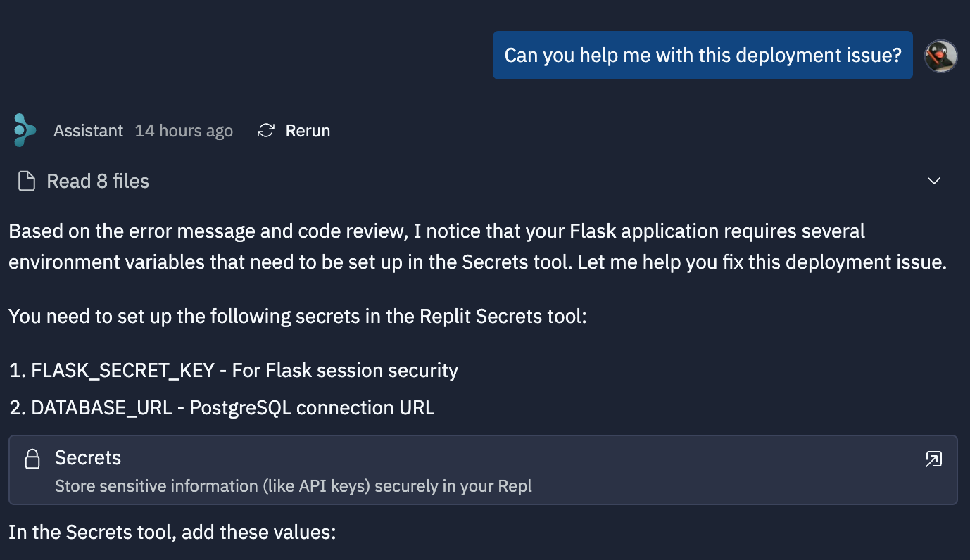Click the PostgreSQL connection URL description text
Viewport: 970px width, 560px height.
pos(312,407)
